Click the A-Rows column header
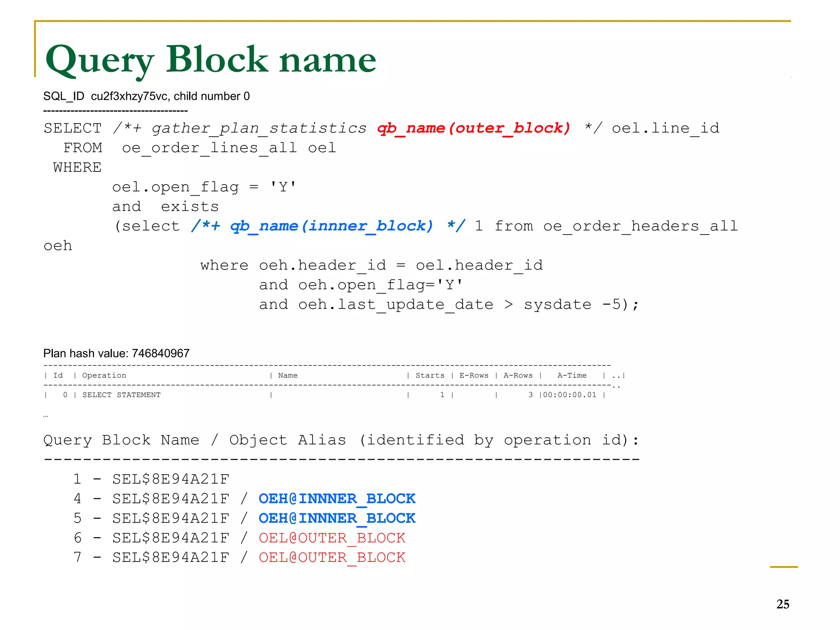The height and width of the screenshot is (630, 840). click(x=518, y=375)
